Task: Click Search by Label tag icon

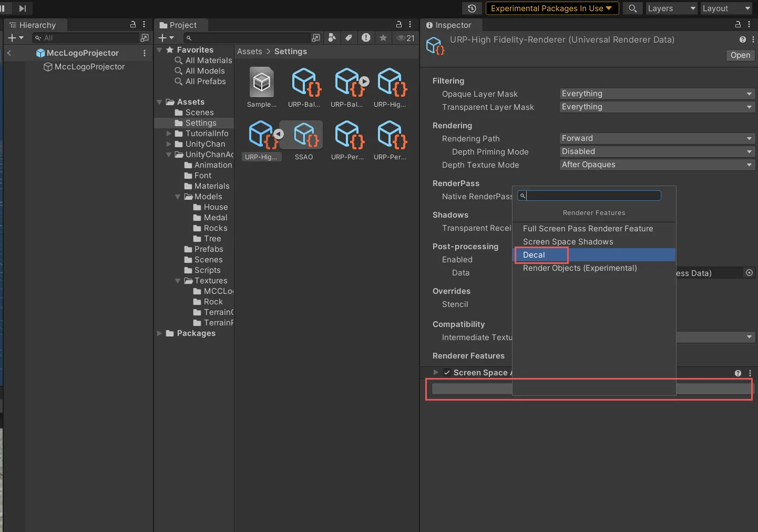Action: pyautogui.click(x=349, y=38)
